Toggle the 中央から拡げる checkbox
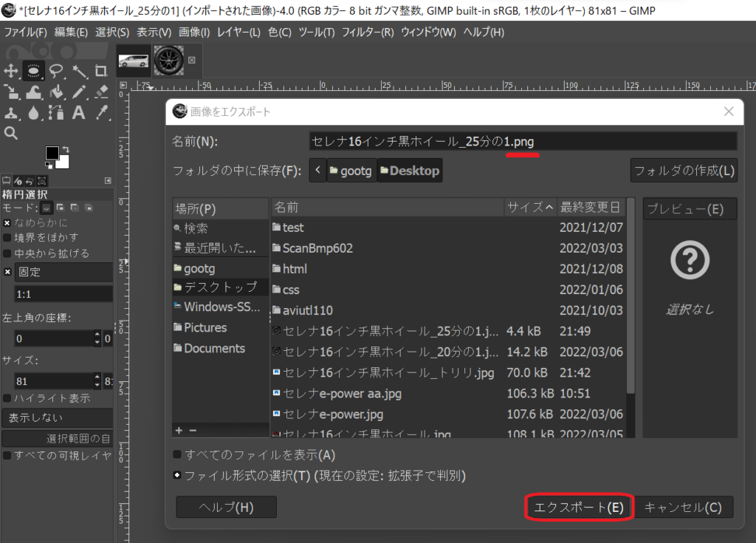 (7, 253)
